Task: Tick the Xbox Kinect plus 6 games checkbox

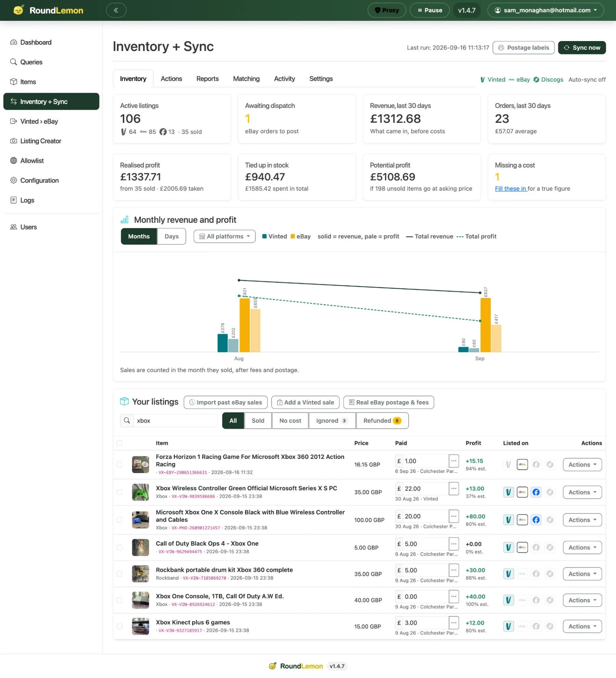Action: [x=119, y=626]
